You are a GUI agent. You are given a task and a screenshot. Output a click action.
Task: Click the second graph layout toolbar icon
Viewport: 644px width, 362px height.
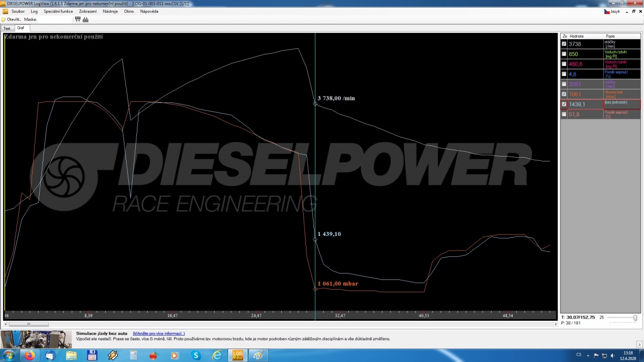(85, 19)
